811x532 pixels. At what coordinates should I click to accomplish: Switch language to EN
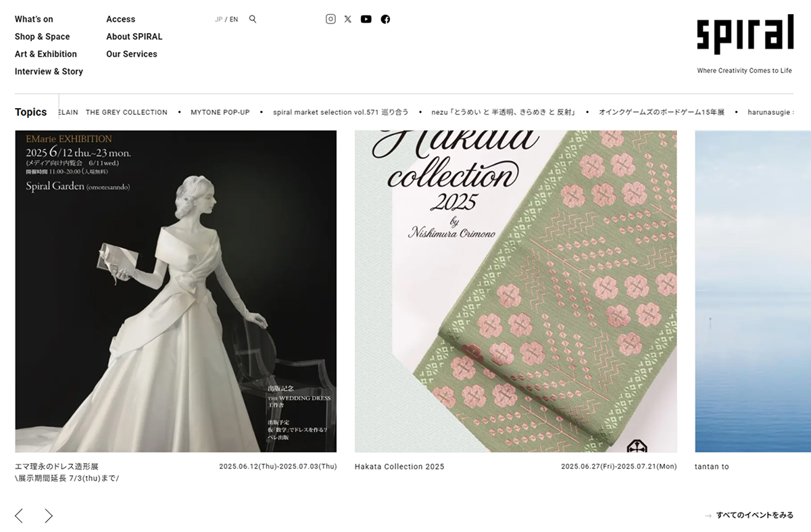[234, 20]
